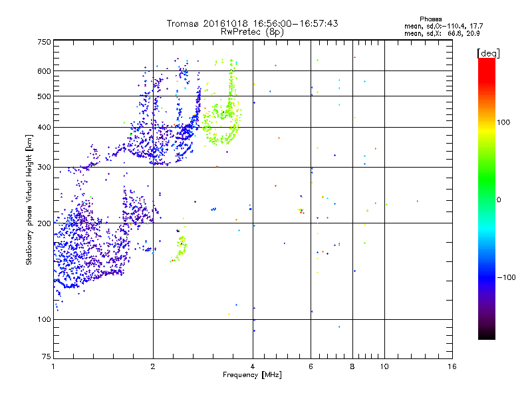Click the 'RwPretec (8p)' subtitle

click(252, 32)
